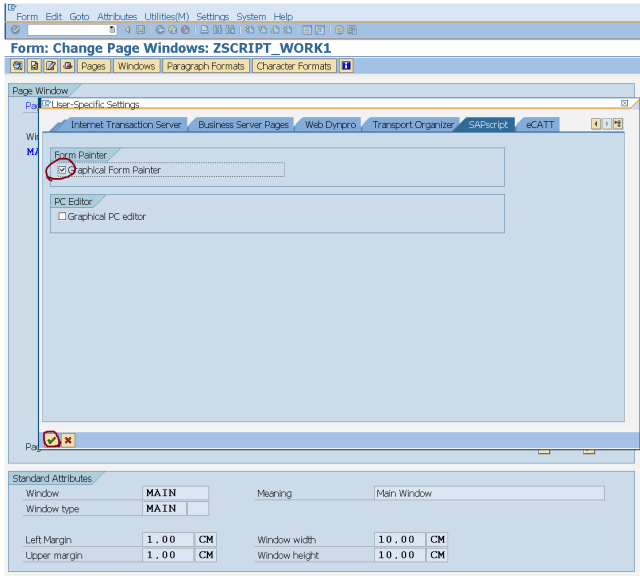The width and height of the screenshot is (640, 576).
Task: Open the Attributes menu
Action: click(117, 16)
